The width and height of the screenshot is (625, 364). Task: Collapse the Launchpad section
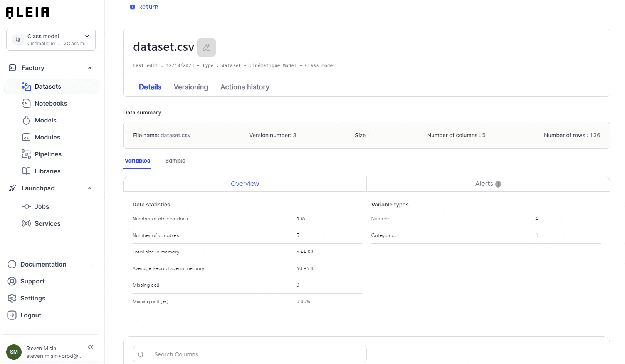coord(90,188)
